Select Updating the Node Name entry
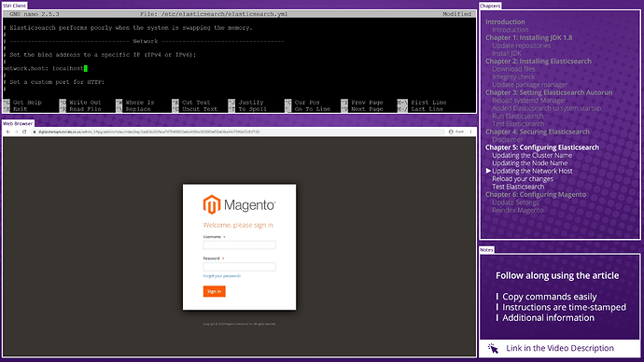Image resolution: width=644 pixels, height=362 pixels. [x=529, y=163]
